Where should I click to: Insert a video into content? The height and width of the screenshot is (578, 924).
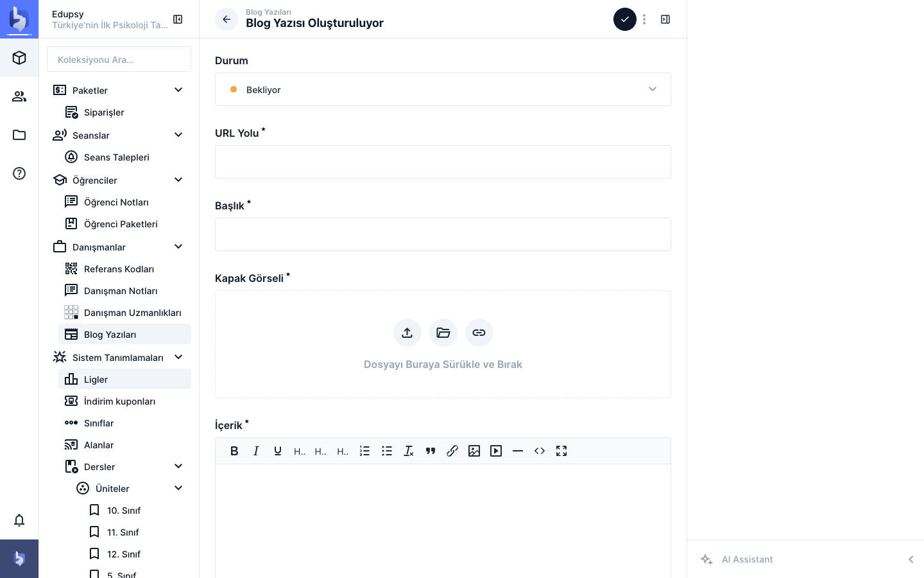tap(496, 451)
